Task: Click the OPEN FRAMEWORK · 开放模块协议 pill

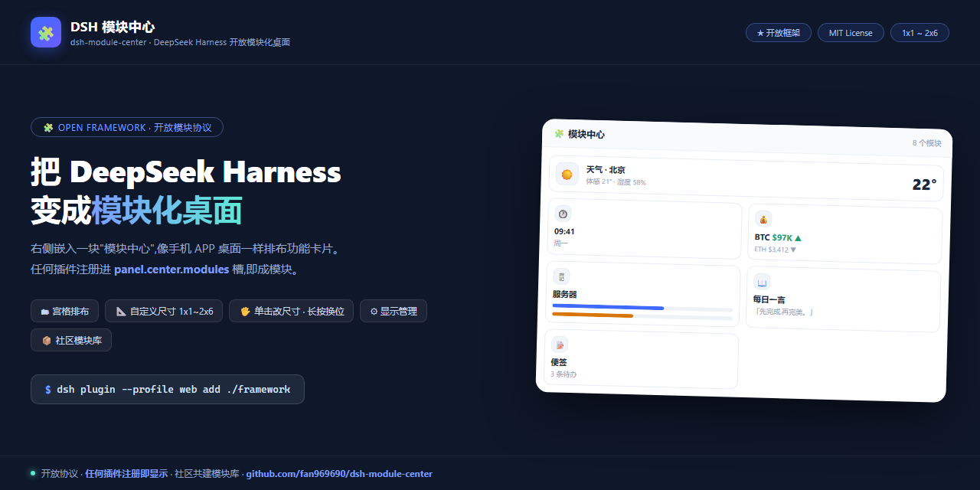Action: (127, 127)
